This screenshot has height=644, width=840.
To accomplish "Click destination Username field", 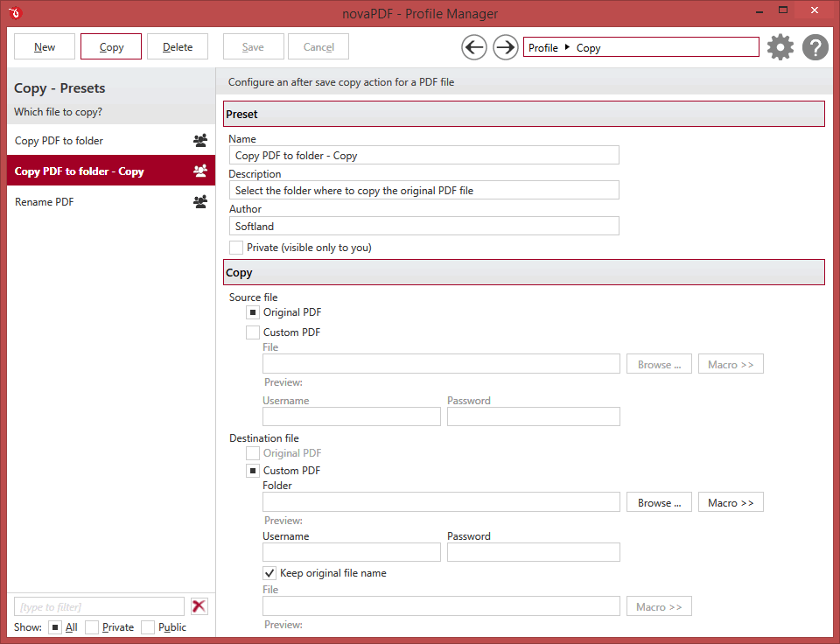I will 352,552.
